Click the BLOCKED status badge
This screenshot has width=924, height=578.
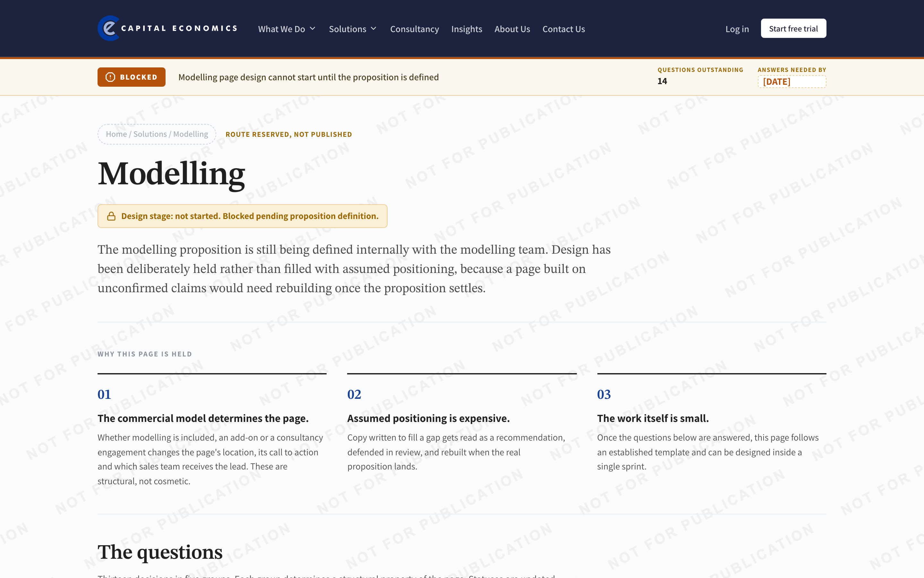[131, 77]
